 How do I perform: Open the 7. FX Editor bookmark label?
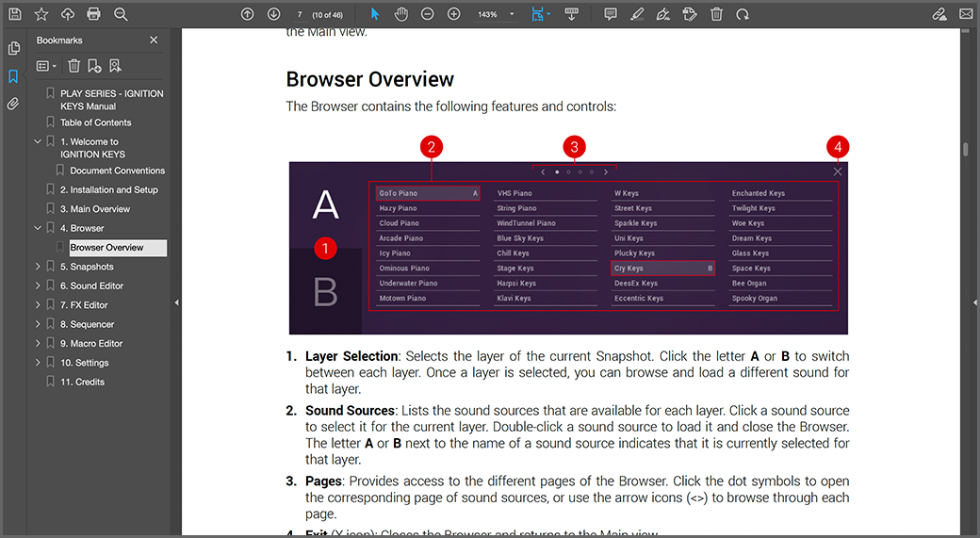[x=84, y=305]
